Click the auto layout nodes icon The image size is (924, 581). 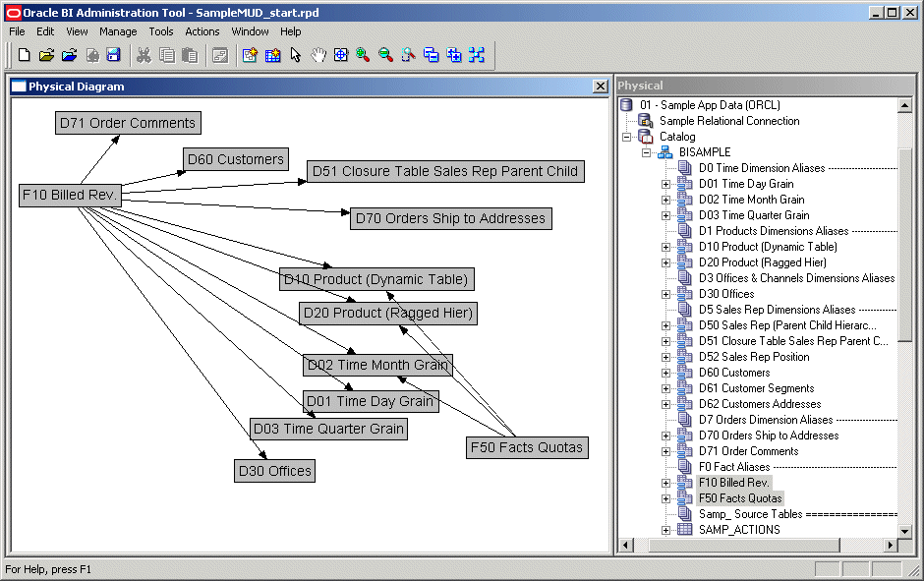pyautogui.click(x=477, y=55)
